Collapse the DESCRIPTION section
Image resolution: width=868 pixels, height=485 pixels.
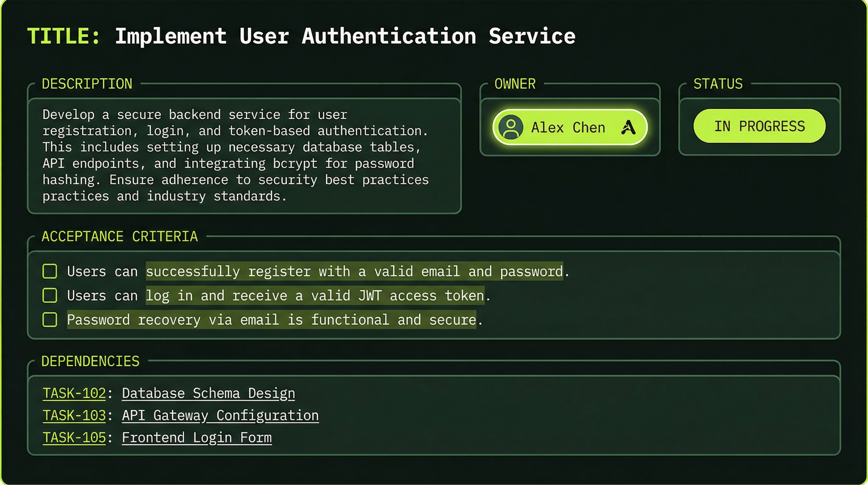click(87, 84)
